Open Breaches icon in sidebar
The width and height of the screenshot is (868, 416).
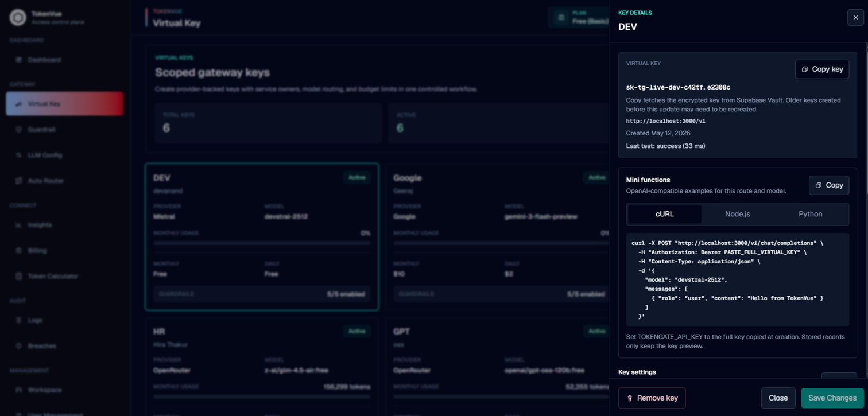[x=19, y=346]
